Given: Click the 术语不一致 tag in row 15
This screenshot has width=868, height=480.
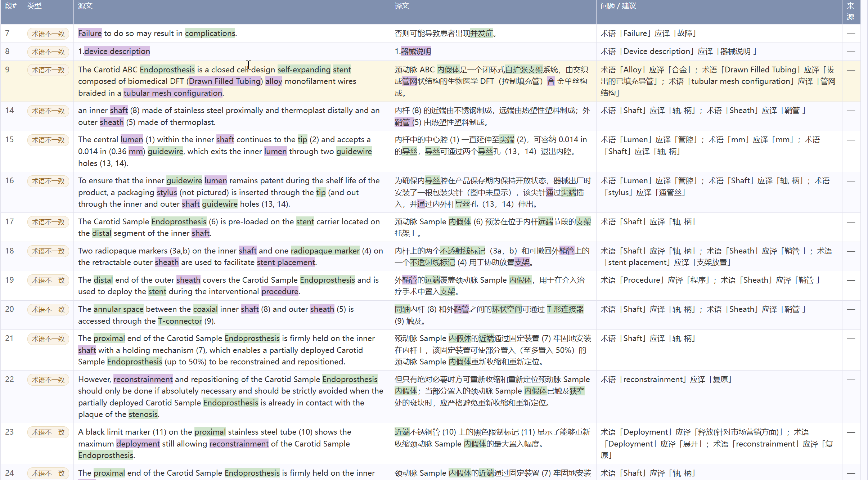Looking at the screenshot, I should coord(48,140).
